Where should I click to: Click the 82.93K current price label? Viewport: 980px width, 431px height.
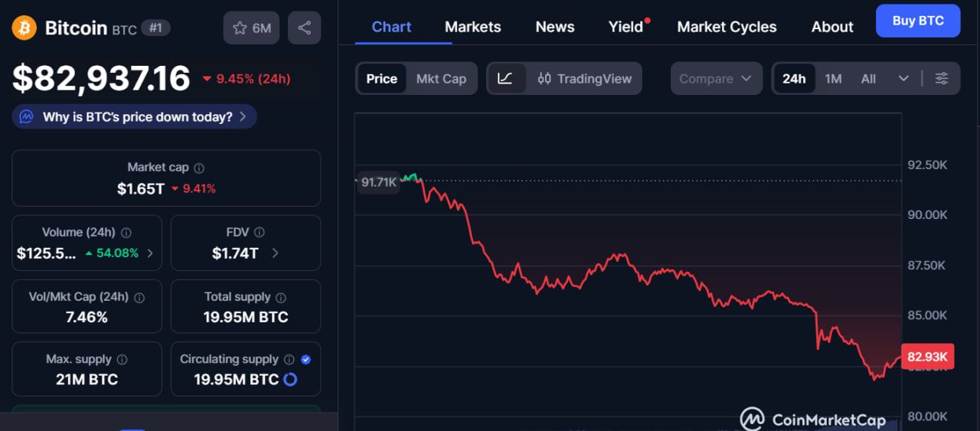pyautogui.click(x=927, y=357)
